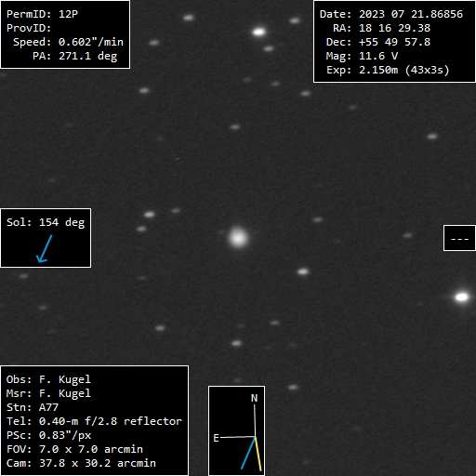The image size is (476, 476).
Task: Select the N label on the compass
Action: 254,398
